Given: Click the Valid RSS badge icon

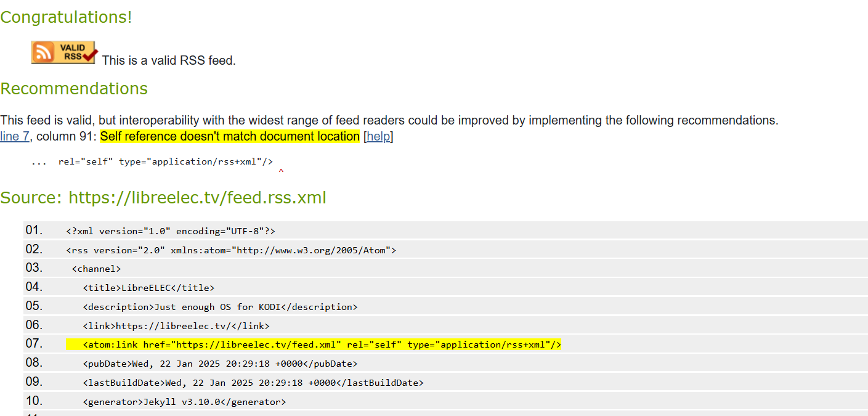Looking at the screenshot, I should pyautogui.click(x=64, y=52).
